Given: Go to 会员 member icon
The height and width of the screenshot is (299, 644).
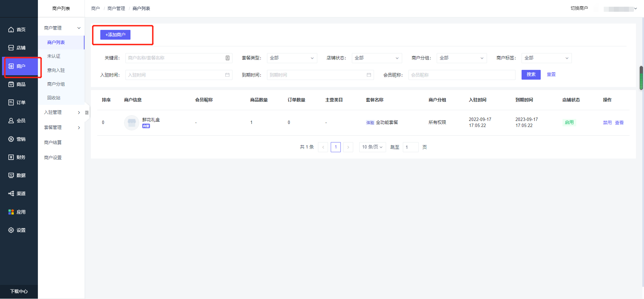Looking at the screenshot, I should pos(11,121).
